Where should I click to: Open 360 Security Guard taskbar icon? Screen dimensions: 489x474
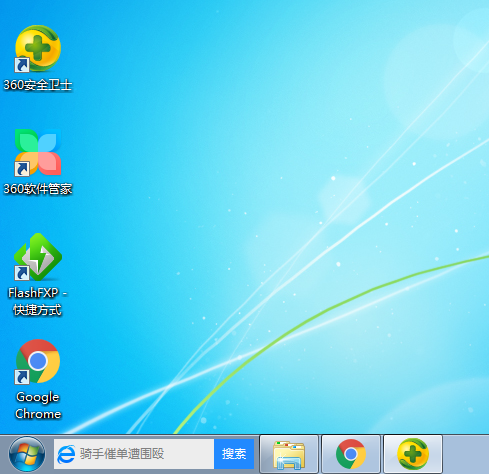pyautogui.click(x=413, y=454)
